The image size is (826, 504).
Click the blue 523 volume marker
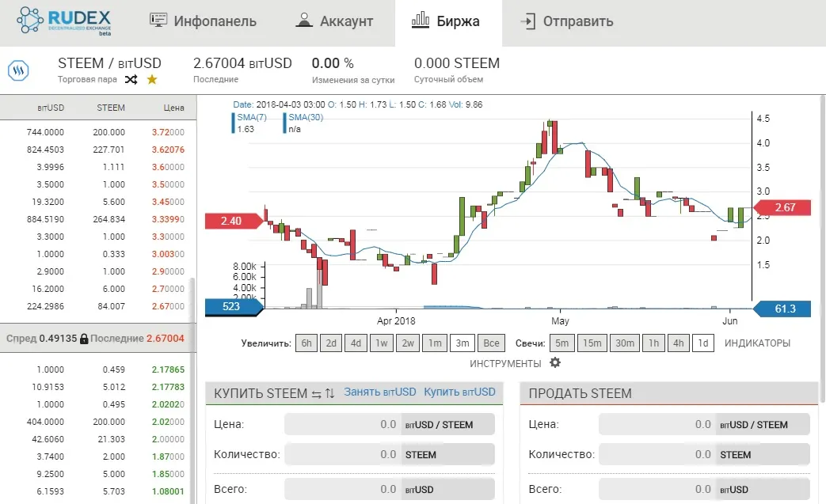pyautogui.click(x=234, y=307)
